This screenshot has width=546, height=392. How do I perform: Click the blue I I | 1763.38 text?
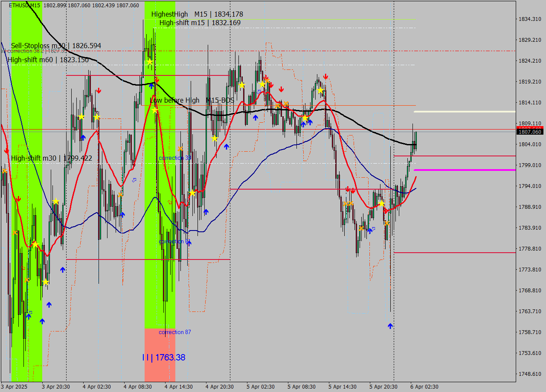(164, 357)
